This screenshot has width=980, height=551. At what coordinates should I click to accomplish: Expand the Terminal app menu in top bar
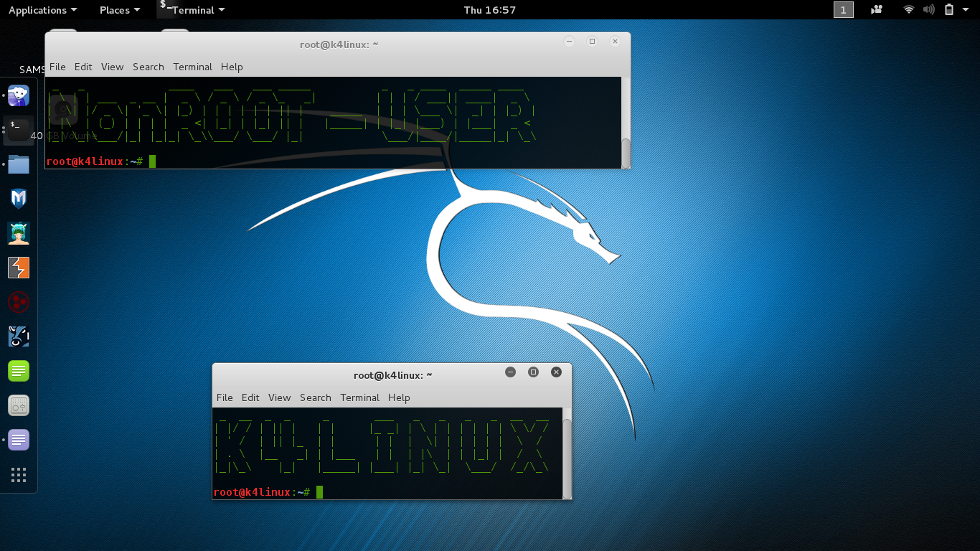pyautogui.click(x=192, y=10)
